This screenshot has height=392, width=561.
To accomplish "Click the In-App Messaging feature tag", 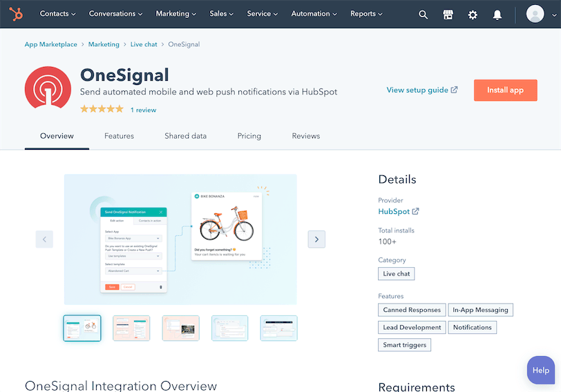I will coord(480,310).
